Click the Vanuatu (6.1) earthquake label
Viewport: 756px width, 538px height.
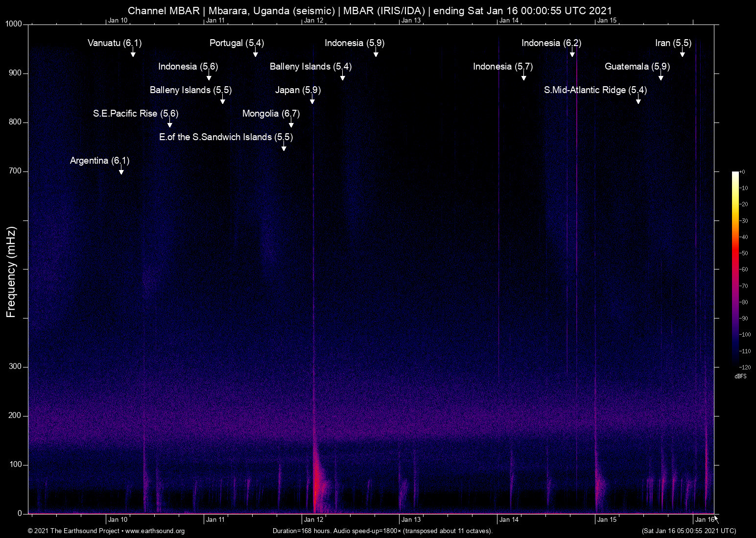click(x=115, y=43)
